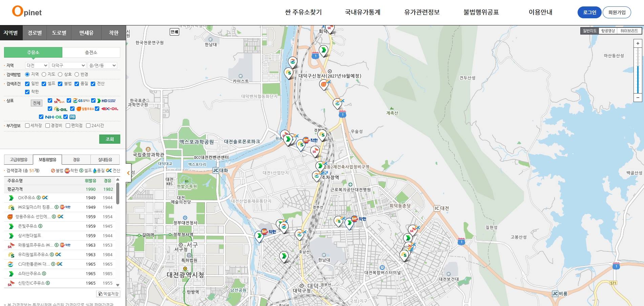Select the 상호 search method radio button
This screenshot has width=644, height=306.
(x=60, y=75)
